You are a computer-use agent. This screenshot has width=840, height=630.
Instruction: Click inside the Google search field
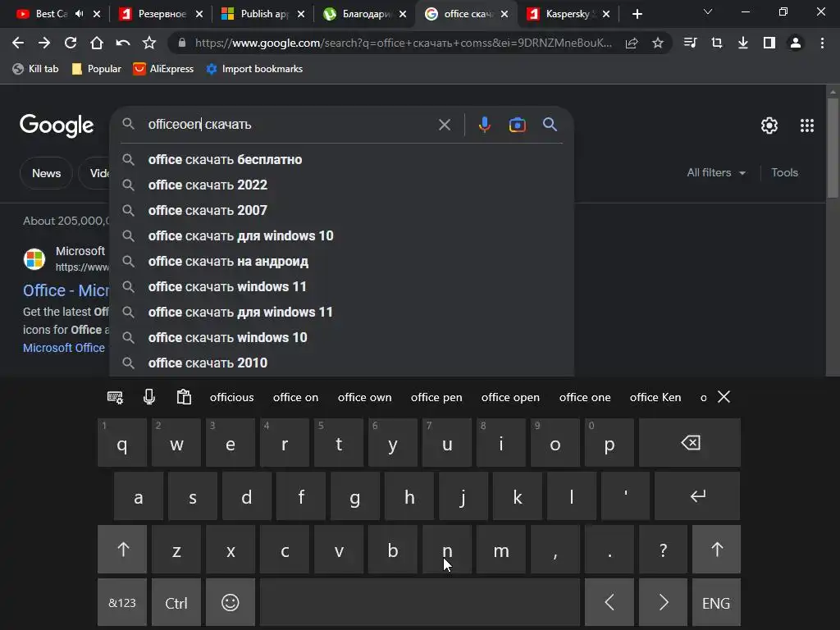[x=290, y=125]
